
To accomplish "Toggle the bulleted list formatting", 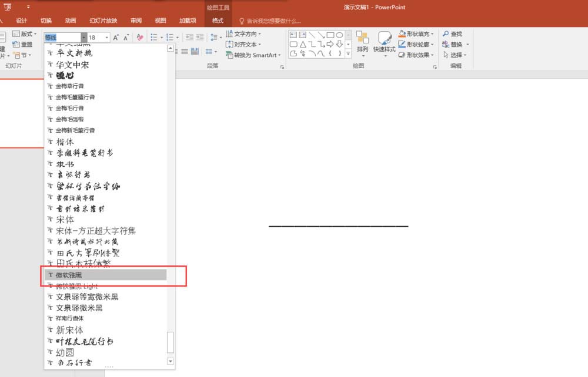I will click(x=155, y=36).
